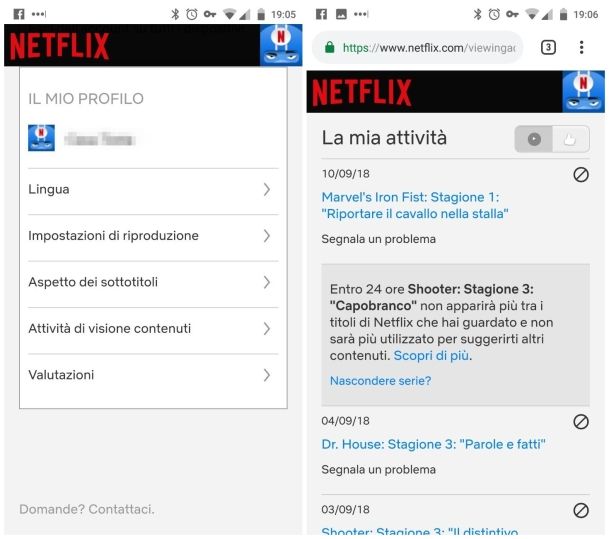Switch to viewing activity play toggle
This screenshot has height=539, width=609.
534,139
